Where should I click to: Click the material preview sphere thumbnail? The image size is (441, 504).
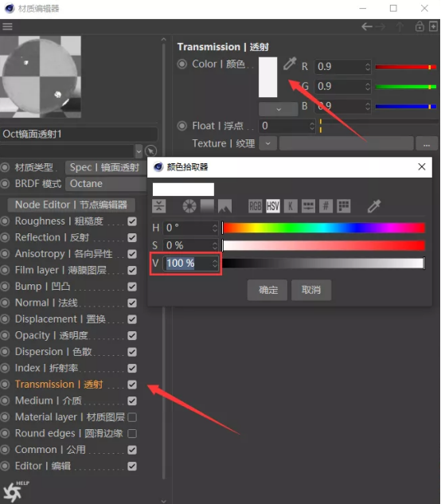pyautogui.click(x=41, y=76)
